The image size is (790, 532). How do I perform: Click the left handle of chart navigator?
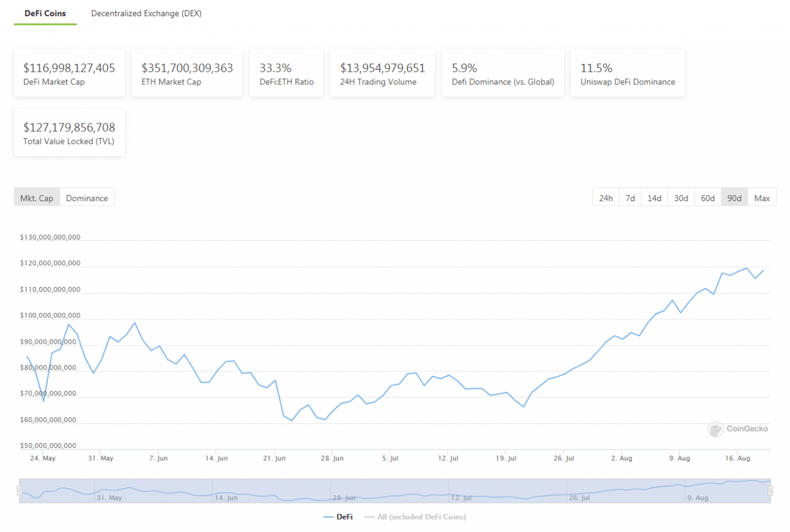pos(19,491)
